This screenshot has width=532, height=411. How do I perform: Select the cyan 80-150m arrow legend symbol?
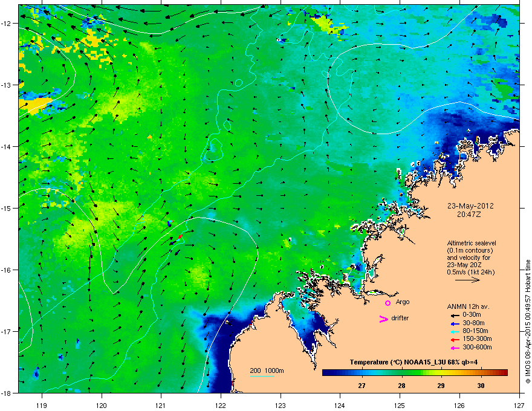(x=455, y=331)
